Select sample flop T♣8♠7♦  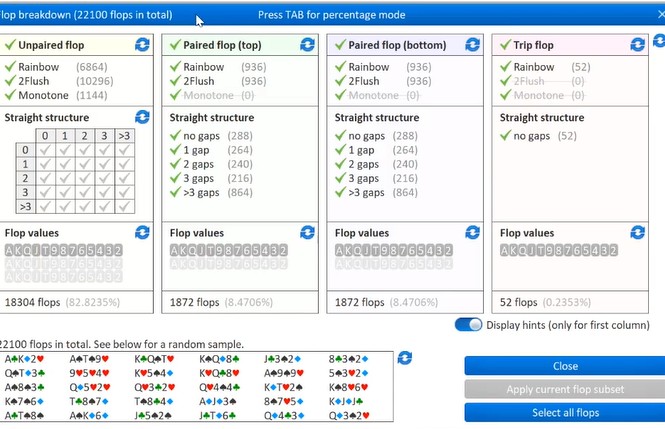(x=89, y=401)
